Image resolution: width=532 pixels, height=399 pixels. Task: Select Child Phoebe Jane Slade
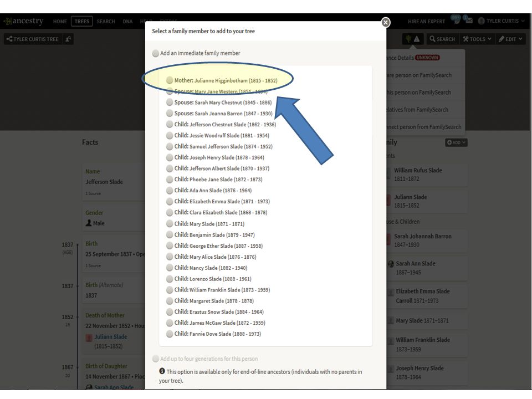(170, 179)
